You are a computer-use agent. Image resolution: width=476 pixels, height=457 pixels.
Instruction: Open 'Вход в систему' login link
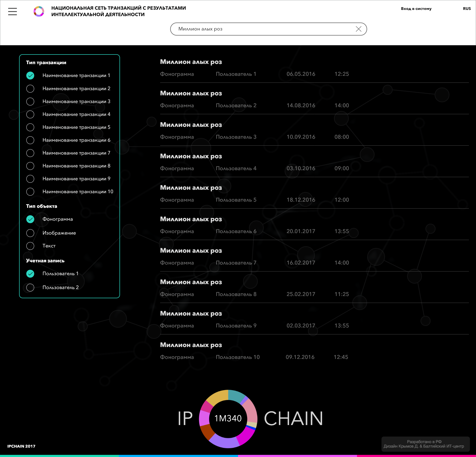(x=416, y=9)
